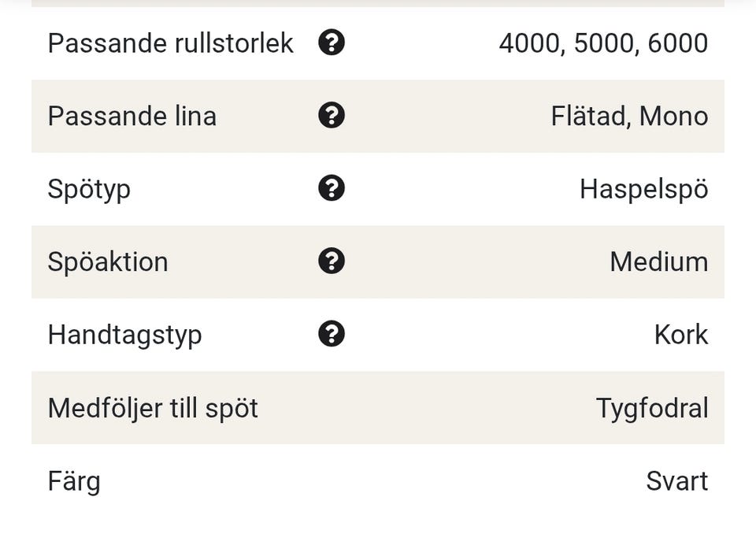Select the Haspelspö value
Image resolution: width=756 pixels, height=545 pixels.
[x=643, y=189]
